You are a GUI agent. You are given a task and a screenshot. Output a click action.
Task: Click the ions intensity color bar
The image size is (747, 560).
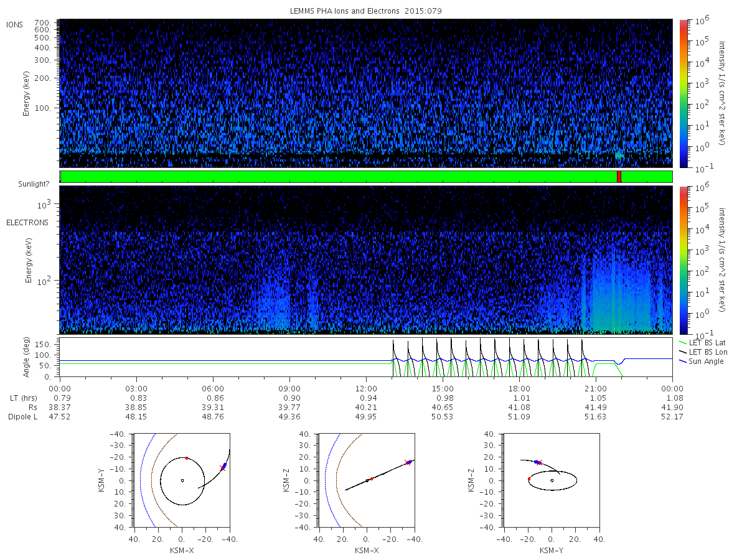(683, 93)
